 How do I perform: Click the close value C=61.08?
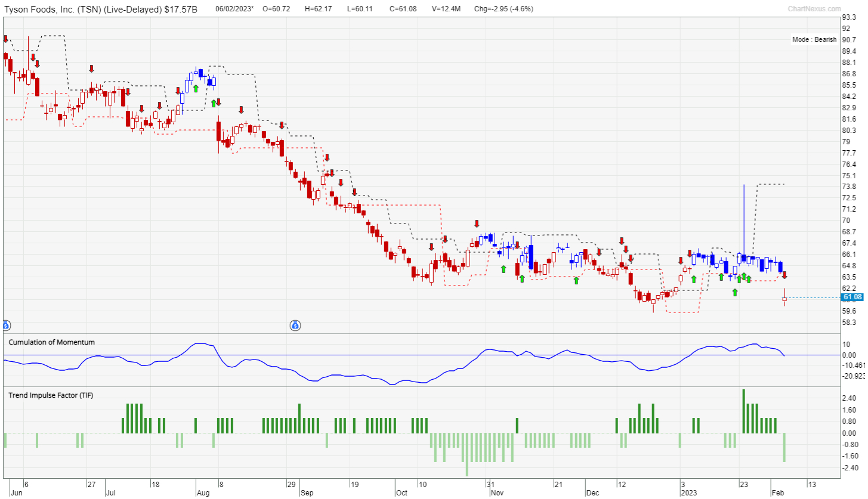(x=403, y=9)
